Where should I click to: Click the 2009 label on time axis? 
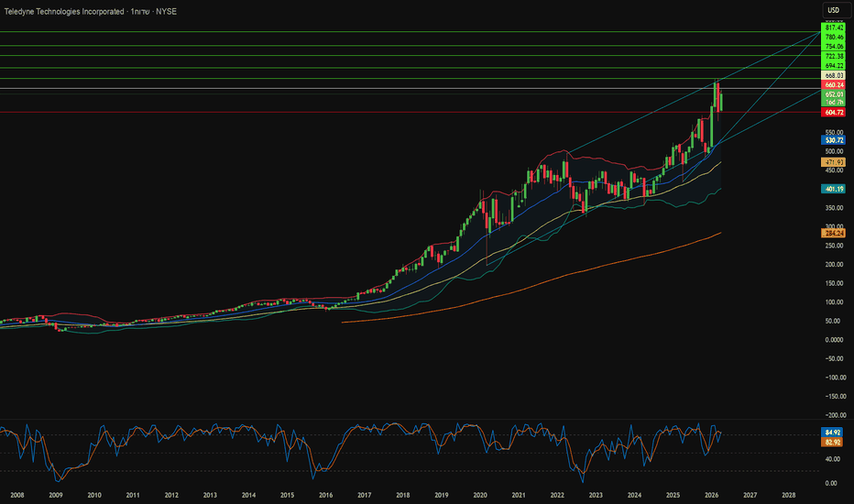(x=56, y=494)
